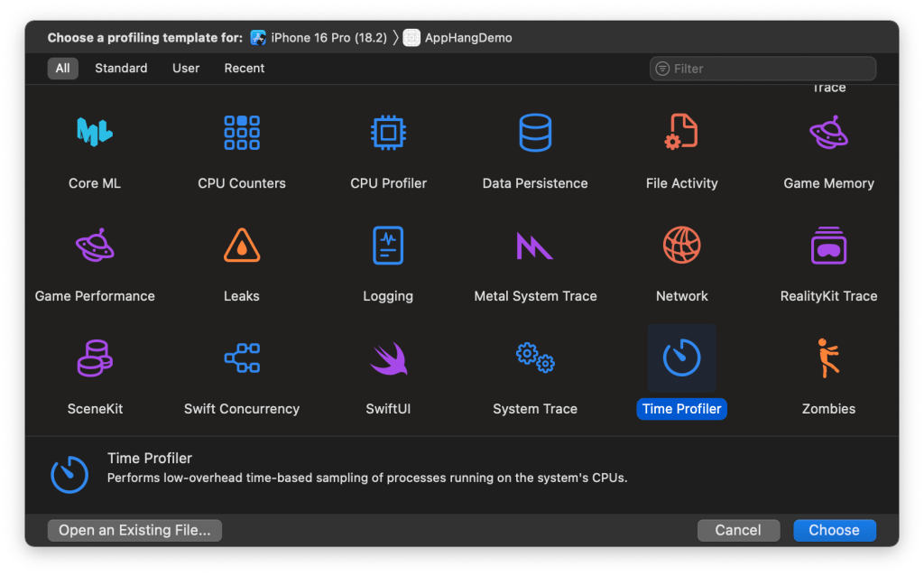The height and width of the screenshot is (576, 924).
Task: Open the iPhone 16 Pro device selector
Action: tap(319, 38)
